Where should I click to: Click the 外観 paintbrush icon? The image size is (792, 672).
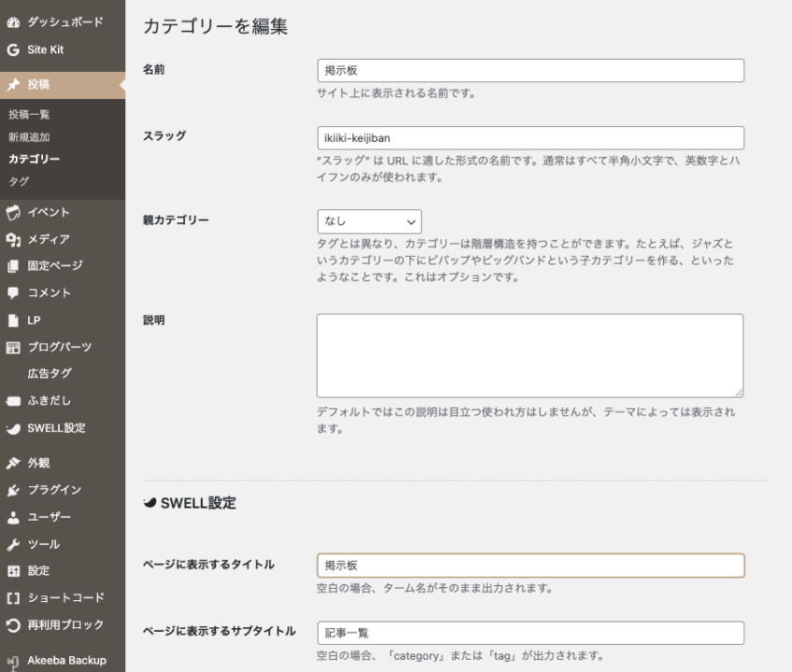click(x=13, y=463)
